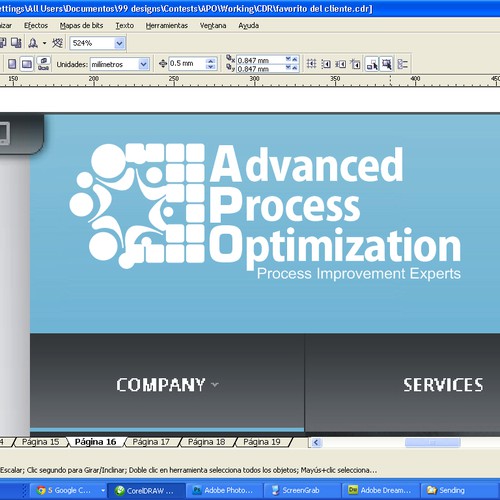Increase duplicate distance y value
Image resolution: width=500 pixels, height=500 pixels.
[x=295, y=68]
